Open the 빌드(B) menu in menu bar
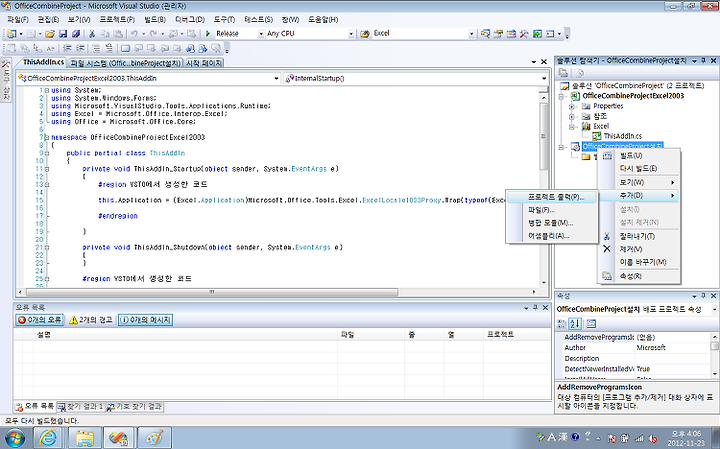This screenshot has height=449, width=720. [x=155, y=20]
